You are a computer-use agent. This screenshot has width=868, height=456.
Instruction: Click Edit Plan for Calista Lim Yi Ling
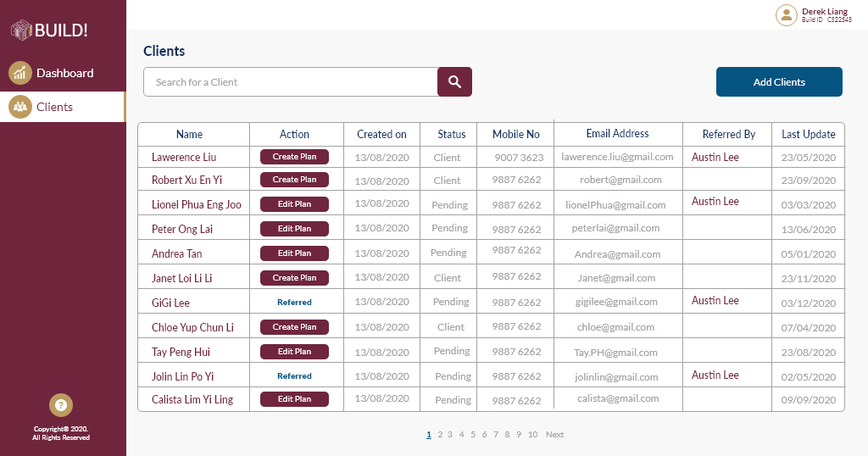point(294,399)
